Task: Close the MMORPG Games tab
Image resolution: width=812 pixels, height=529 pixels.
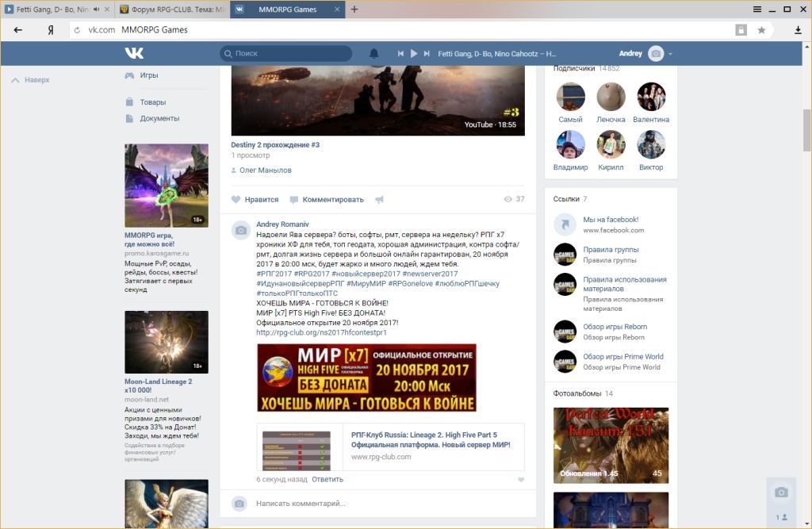Action: coord(337,10)
